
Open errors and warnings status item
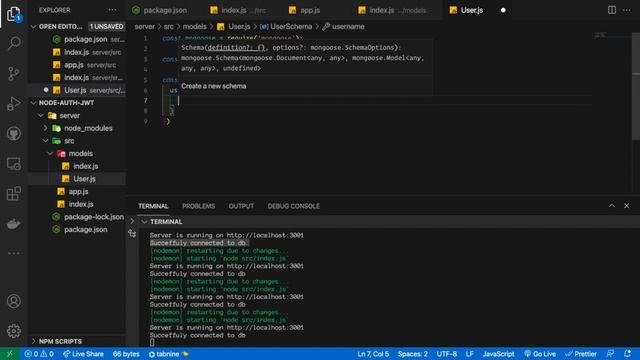pyautogui.click(x=39, y=354)
